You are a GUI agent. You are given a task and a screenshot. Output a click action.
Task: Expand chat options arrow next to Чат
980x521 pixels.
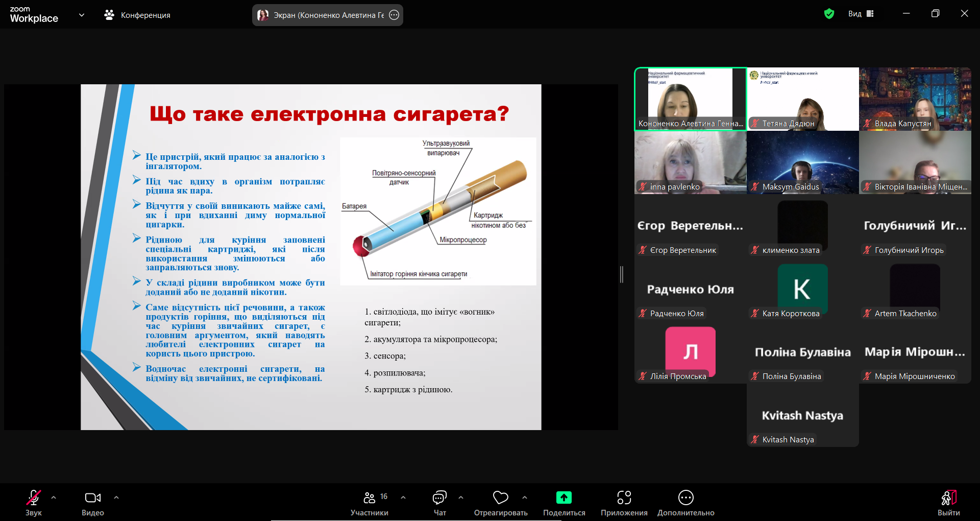pos(461,498)
